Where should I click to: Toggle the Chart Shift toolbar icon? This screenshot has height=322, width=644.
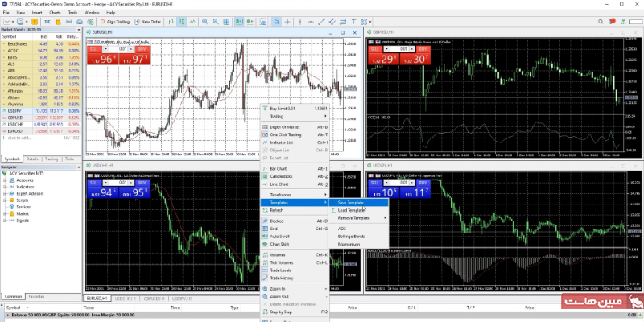tap(250, 22)
